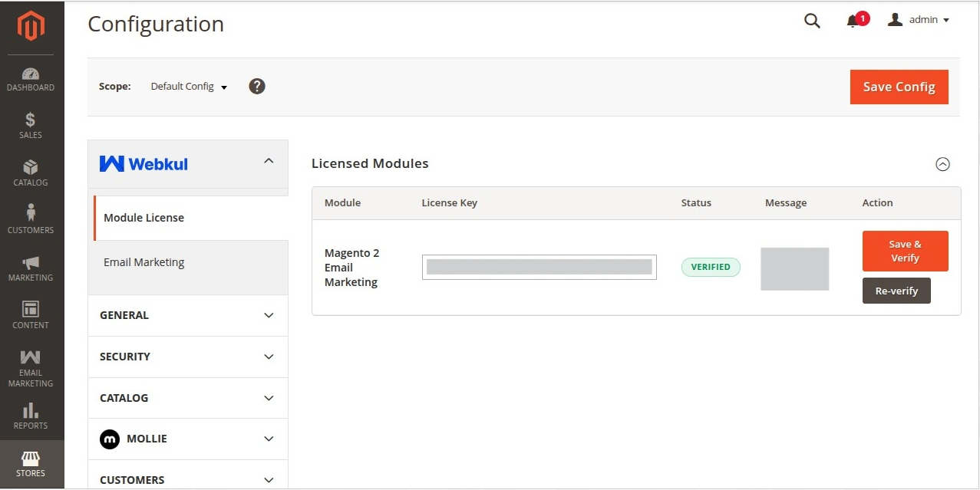Click the Mollie logo icon
980x490 pixels.
pos(110,439)
